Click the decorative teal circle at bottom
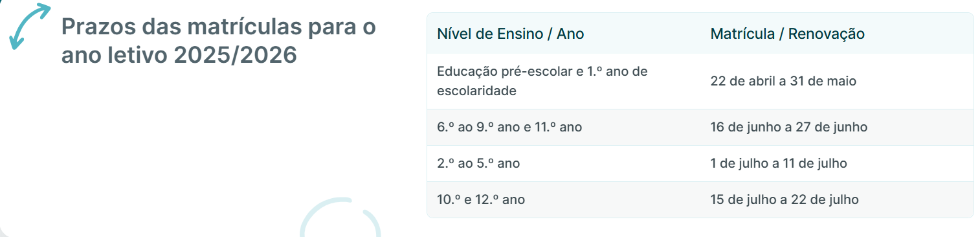980x237 pixels. [340, 217]
